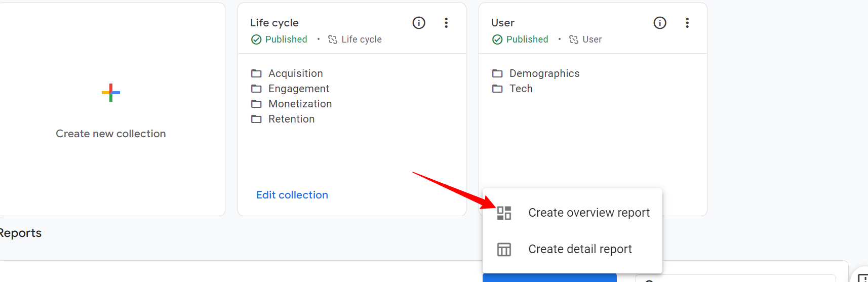Open the Engagement folder

point(298,89)
